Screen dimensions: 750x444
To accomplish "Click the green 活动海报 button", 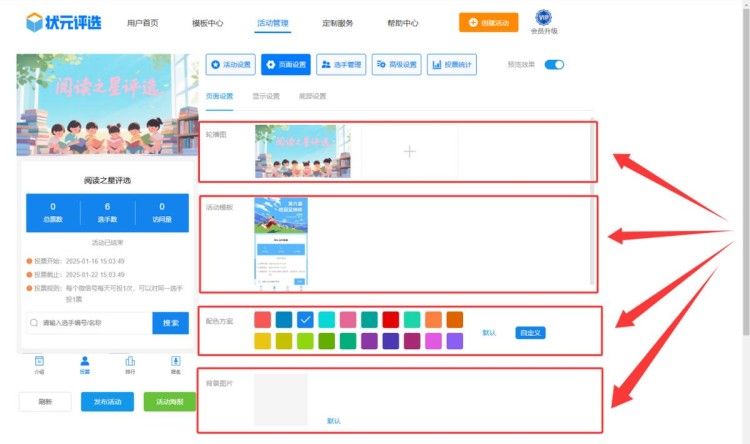I will [169, 401].
